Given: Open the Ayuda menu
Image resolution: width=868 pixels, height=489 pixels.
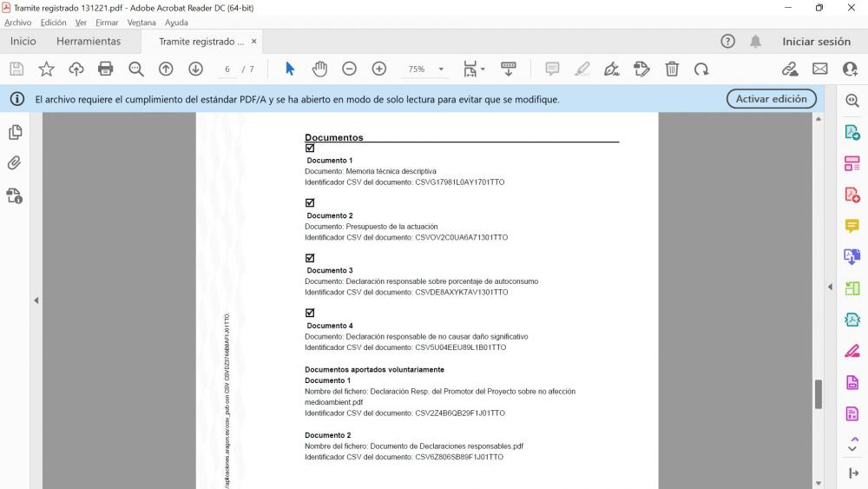Looking at the screenshot, I should (176, 23).
